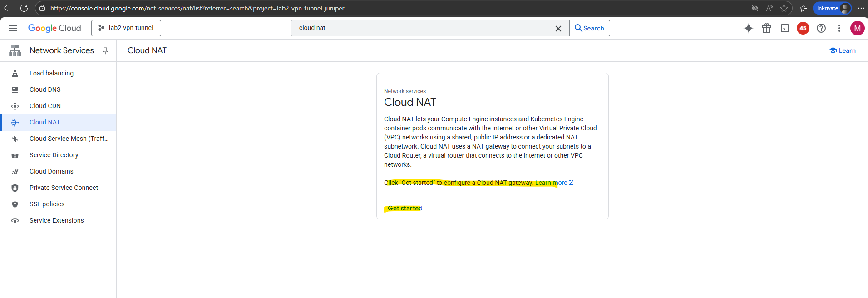Pin the Network Services panel
The image size is (868, 298).
pyautogui.click(x=105, y=50)
